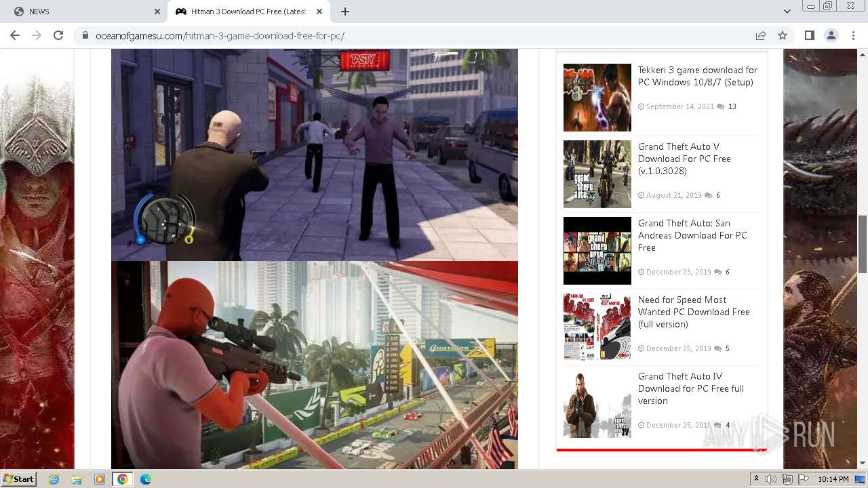This screenshot has height=488, width=868.
Task: Open Grand Theft Auto V download link
Action: pyautogui.click(x=684, y=159)
